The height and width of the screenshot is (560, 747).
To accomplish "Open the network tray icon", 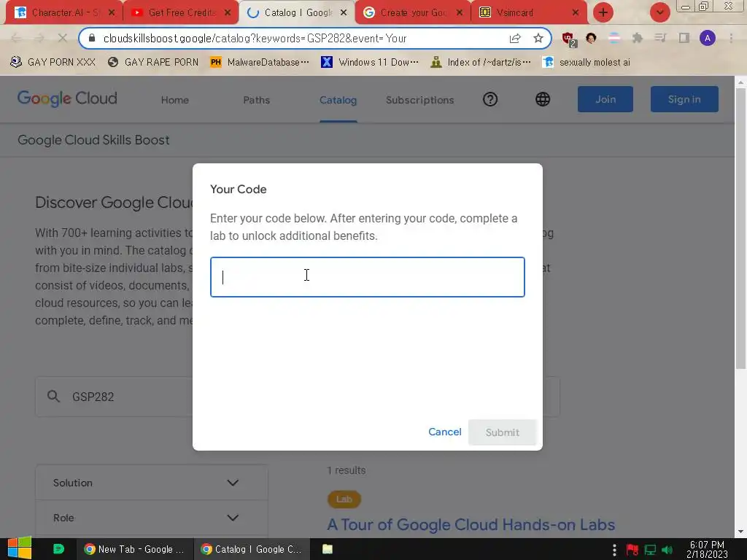I will (x=650, y=550).
